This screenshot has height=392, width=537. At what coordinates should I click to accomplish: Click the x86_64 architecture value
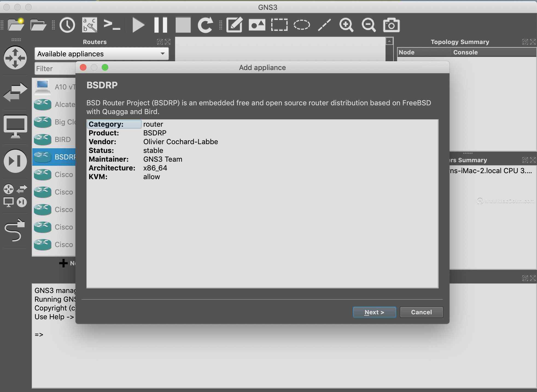(x=155, y=168)
